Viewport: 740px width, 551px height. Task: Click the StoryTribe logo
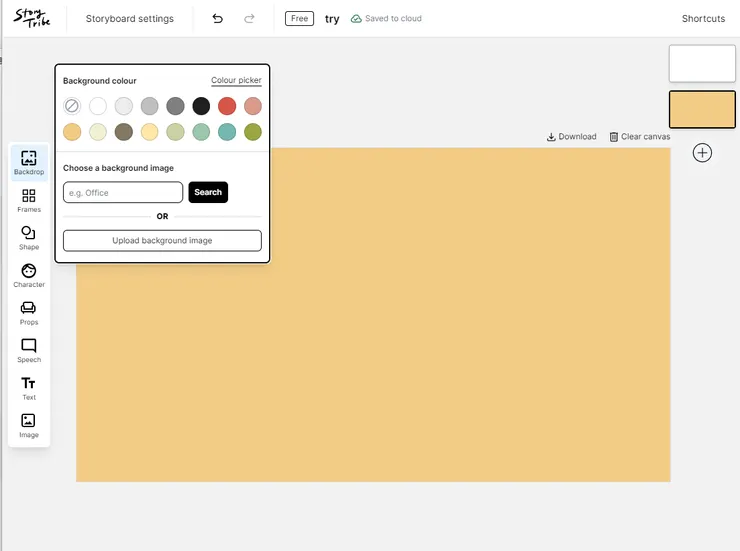32,18
